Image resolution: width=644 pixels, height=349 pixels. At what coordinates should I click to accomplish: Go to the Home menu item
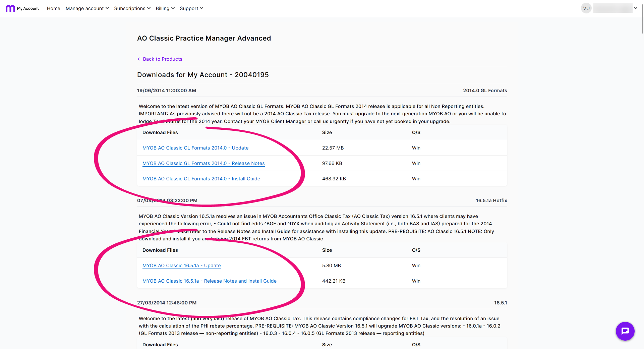[54, 8]
